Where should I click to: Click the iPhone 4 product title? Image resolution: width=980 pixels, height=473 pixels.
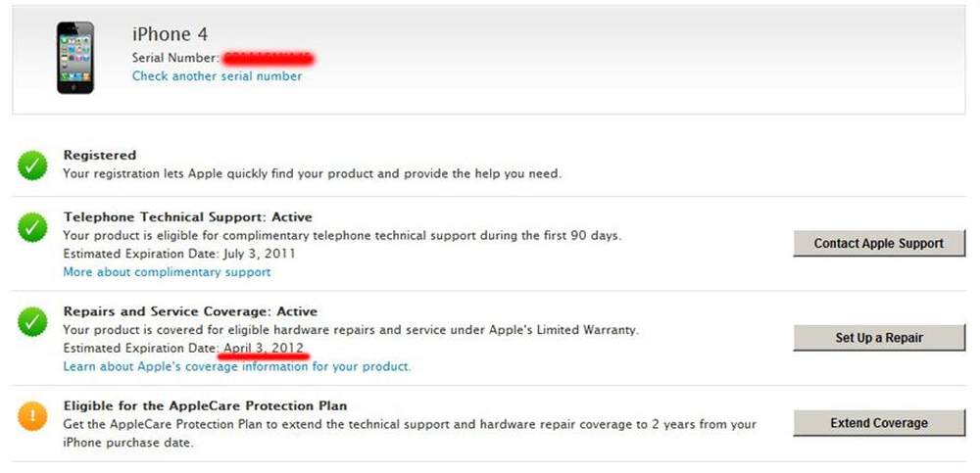170,34
